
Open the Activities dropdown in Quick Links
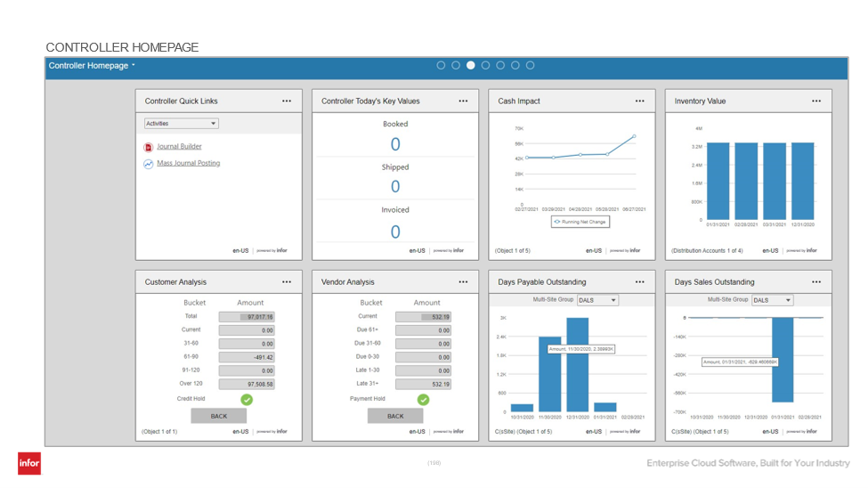(182, 124)
